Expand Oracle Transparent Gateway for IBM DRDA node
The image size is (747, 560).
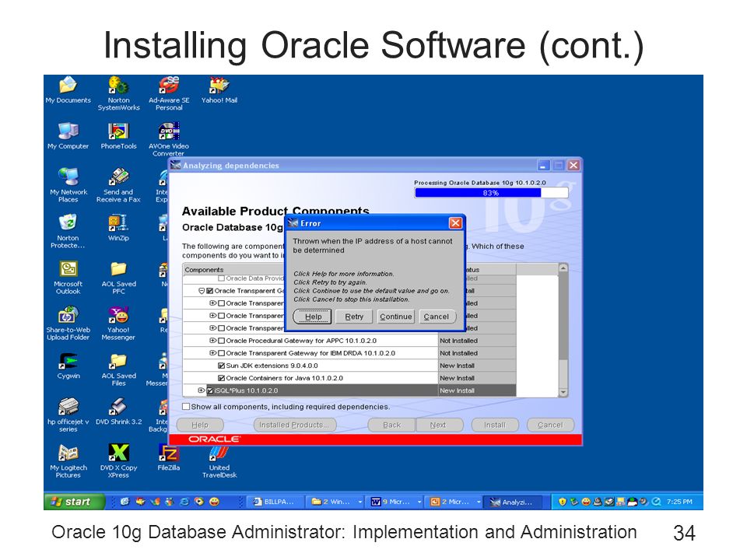pos(213,353)
